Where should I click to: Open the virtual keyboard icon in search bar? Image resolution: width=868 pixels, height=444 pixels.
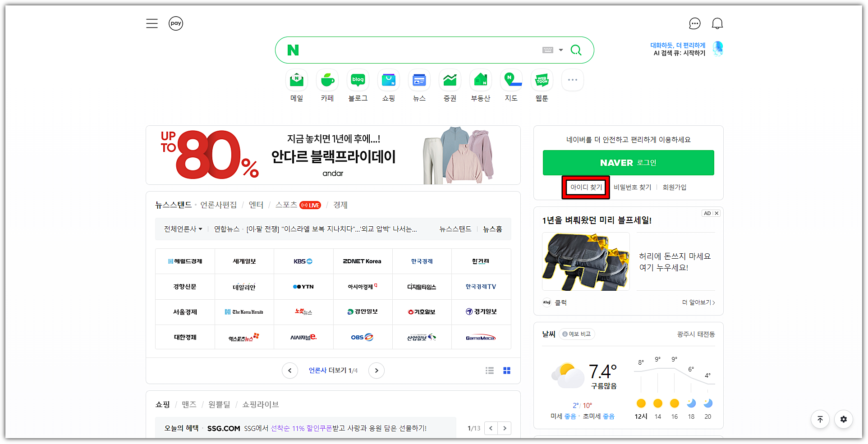tap(548, 50)
